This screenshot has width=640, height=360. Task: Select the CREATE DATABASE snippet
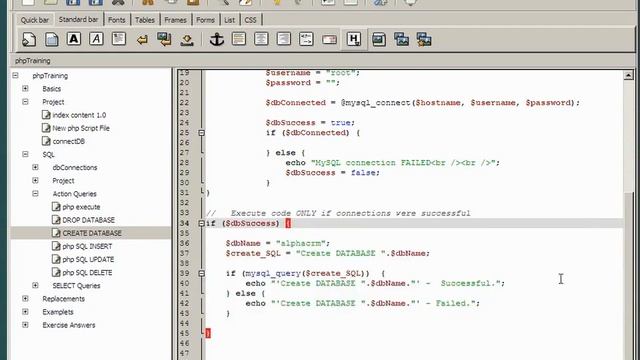[92, 233]
